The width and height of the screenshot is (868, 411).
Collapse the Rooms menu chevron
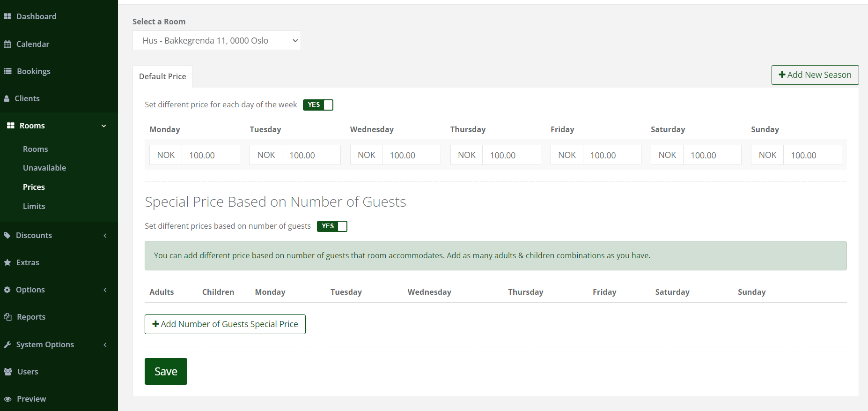tap(104, 126)
